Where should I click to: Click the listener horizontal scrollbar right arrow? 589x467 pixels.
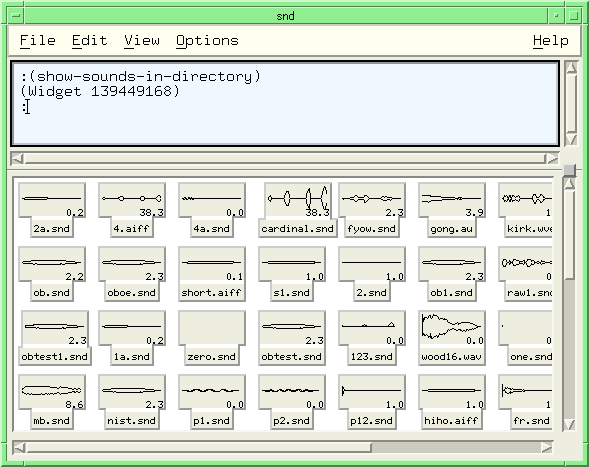tap(553, 159)
